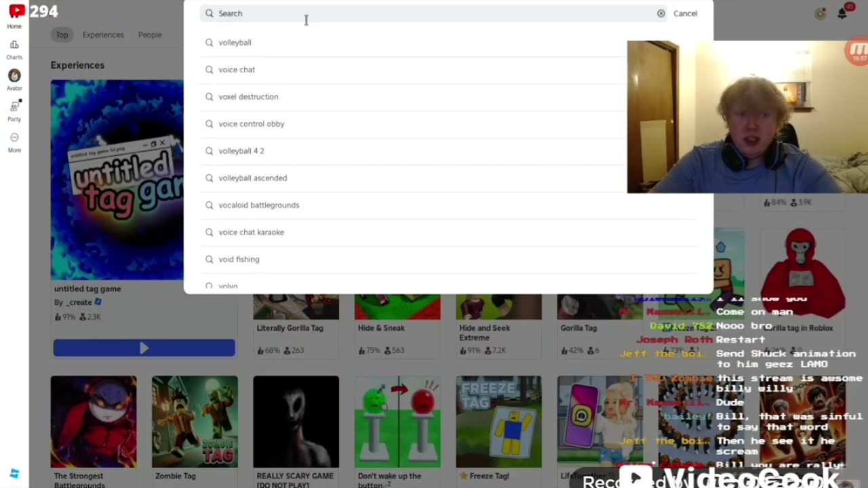Open the Zombie Tag thumbnail
This screenshot has width=868, height=488.
pyautogui.click(x=195, y=422)
